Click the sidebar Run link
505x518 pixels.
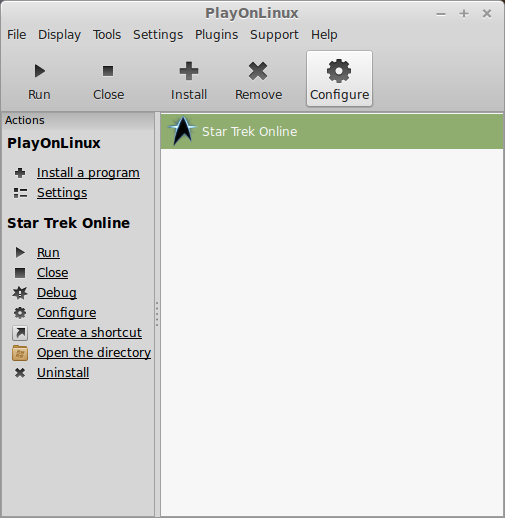click(x=48, y=252)
